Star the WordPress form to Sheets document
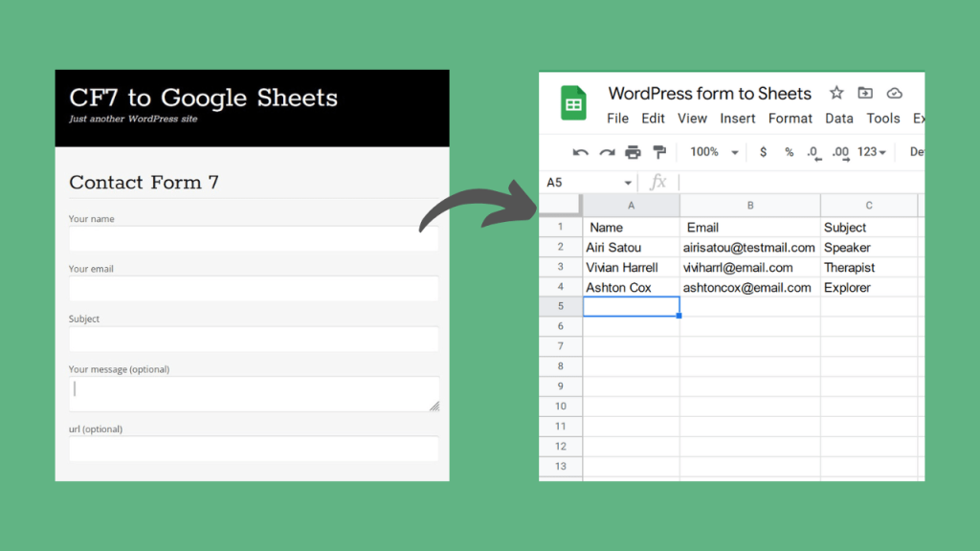 click(836, 93)
